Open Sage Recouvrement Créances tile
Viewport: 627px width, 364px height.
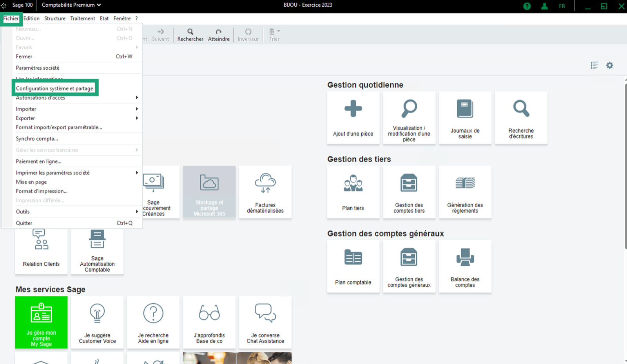click(161, 192)
